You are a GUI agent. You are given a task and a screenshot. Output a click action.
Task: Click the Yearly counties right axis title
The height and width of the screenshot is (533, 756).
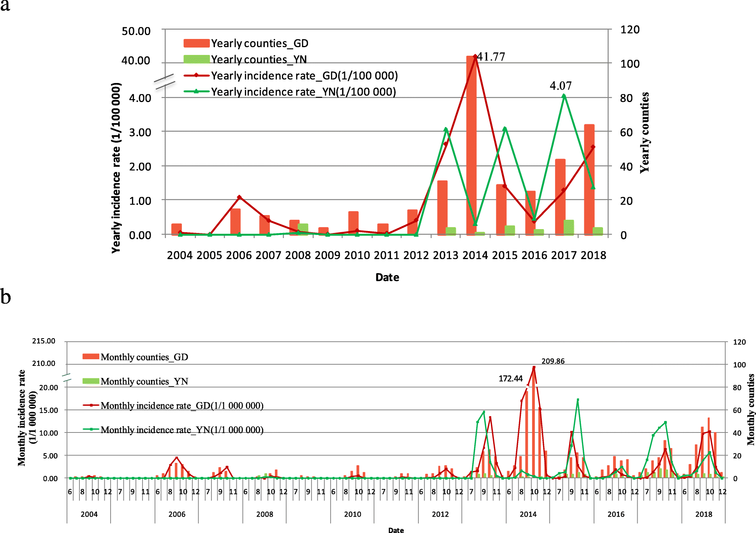pyautogui.click(x=645, y=132)
